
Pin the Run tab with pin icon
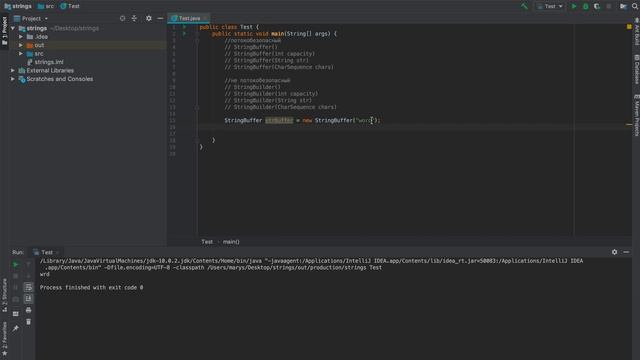point(16,329)
